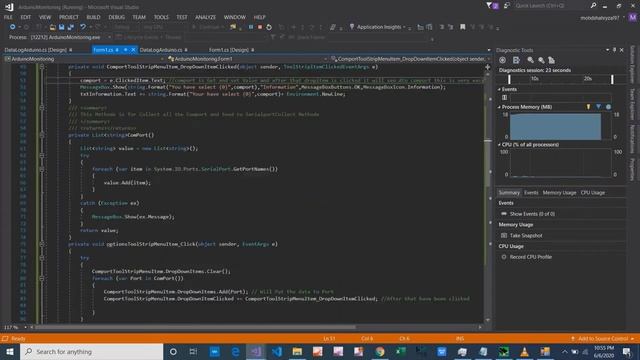Click the Reset View icon in Diagnostic Tools
Screen dimensions: 640x360
pos(551,60)
